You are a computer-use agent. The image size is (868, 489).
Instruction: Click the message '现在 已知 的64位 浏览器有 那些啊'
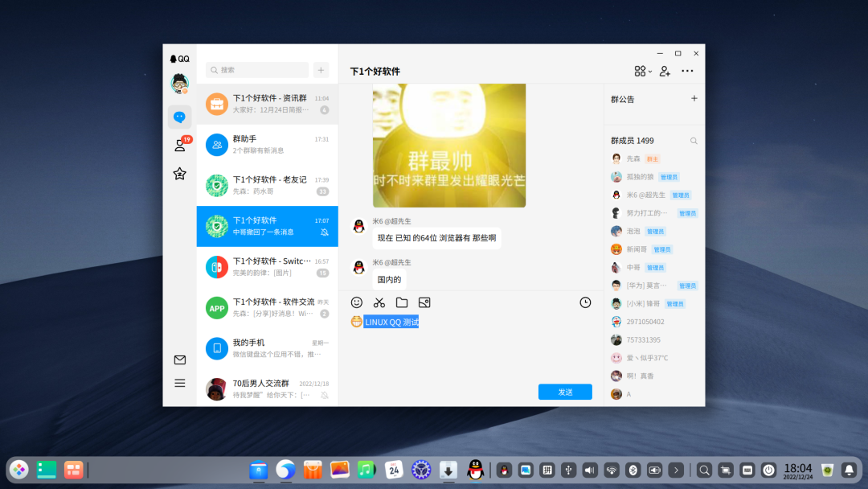[436, 238]
